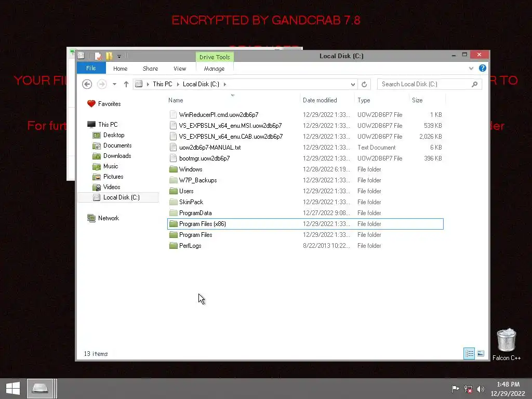Expand the ribbon with the chevron
This screenshot has width=532, height=399.
coord(471,68)
